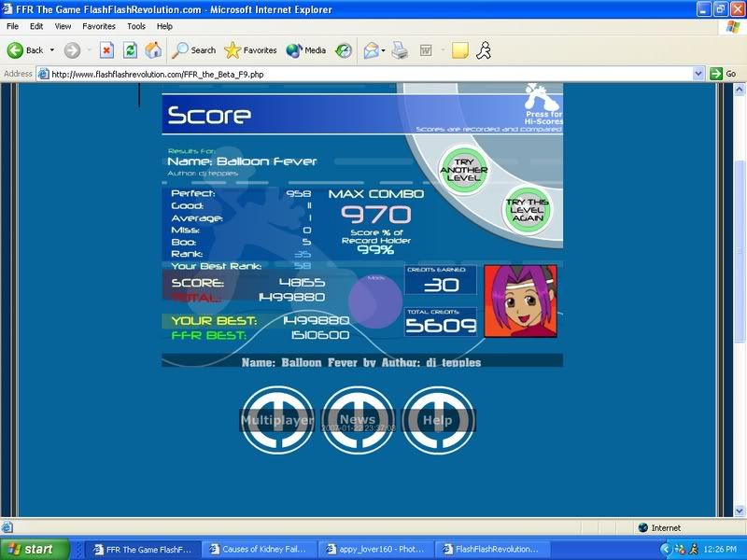Click the yellow Discuss note icon
Screen dimensions: 747x560
click(x=459, y=50)
